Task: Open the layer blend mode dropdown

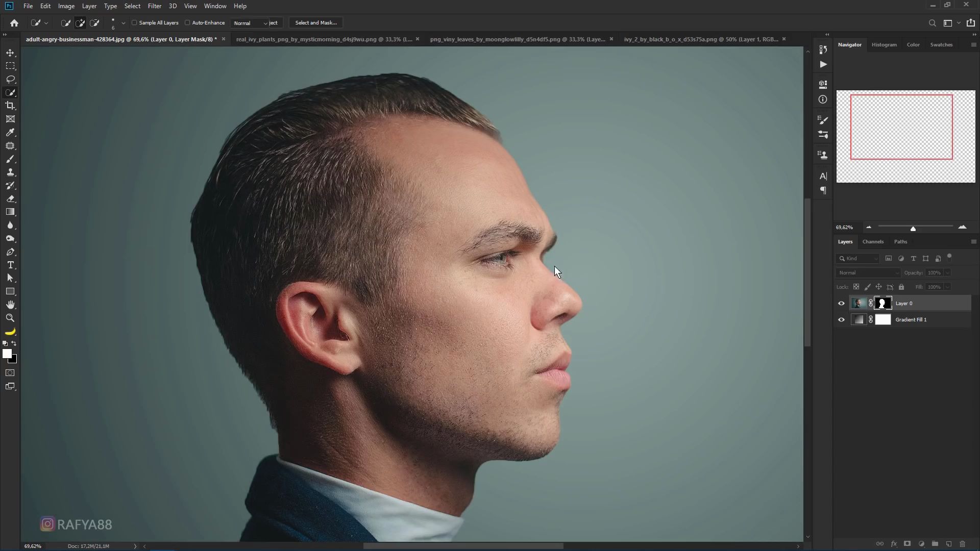Action: 868,273
